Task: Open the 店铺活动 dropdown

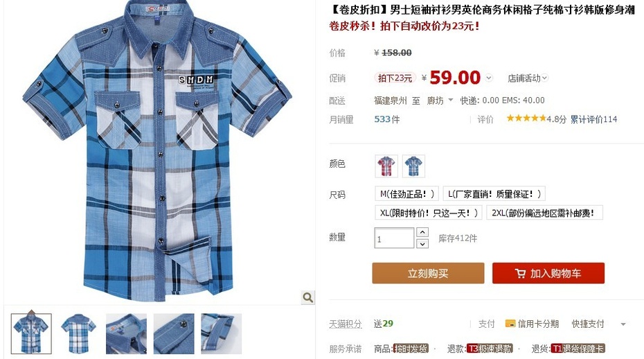Action: click(x=528, y=78)
